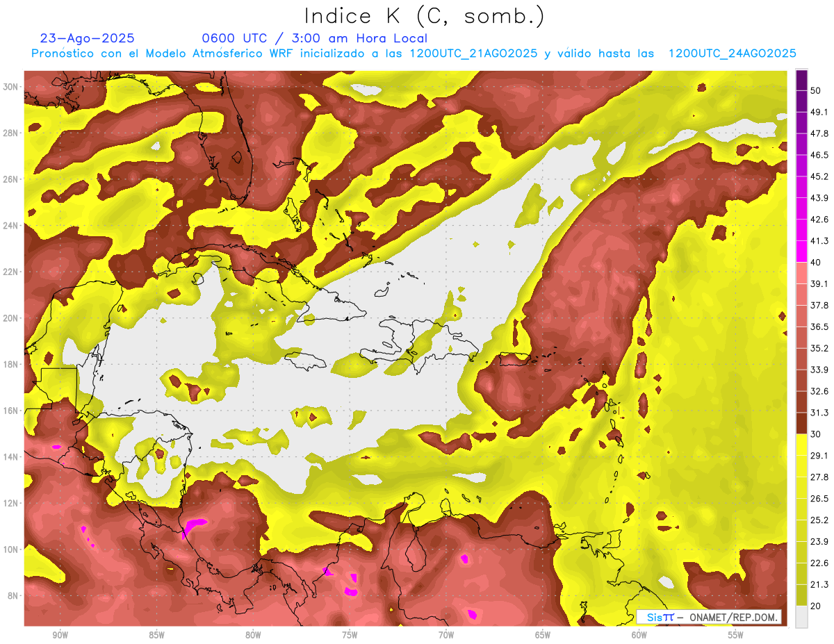The width and height of the screenshot is (834, 644).
Task: Click the colorbar value "42.6"
Action: (x=819, y=220)
